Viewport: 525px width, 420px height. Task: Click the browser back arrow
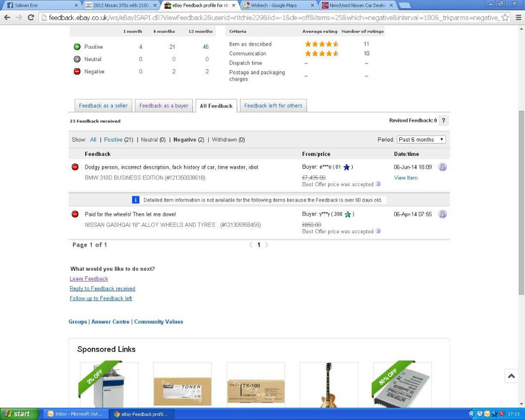pyautogui.click(x=7, y=17)
